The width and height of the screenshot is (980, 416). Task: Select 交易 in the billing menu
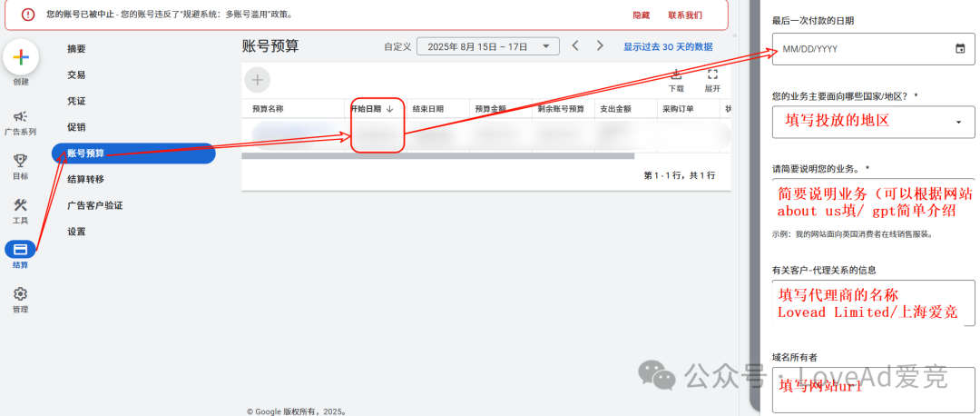pyautogui.click(x=76, y=74)
